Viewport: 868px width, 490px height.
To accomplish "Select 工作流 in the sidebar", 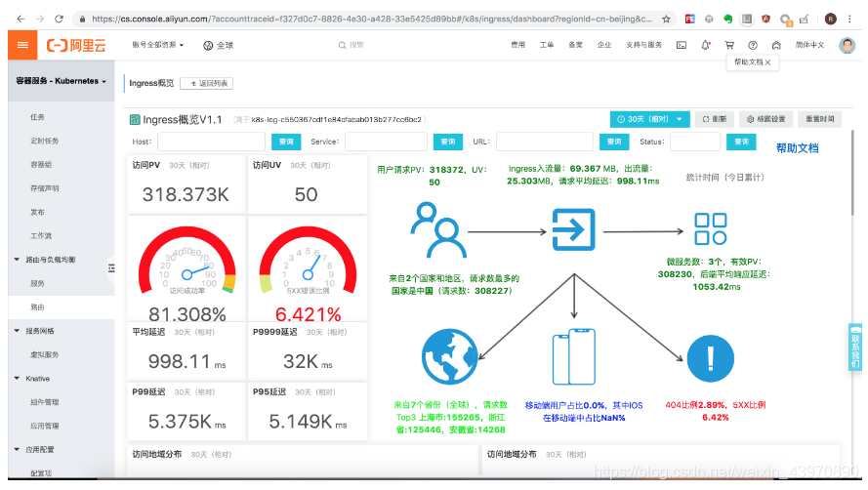I will [x=41, y=236].
